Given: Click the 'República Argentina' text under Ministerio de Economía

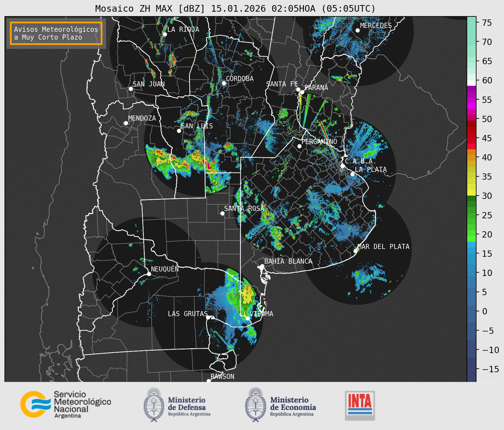Looking at the screenshot, I should point(292,414).
